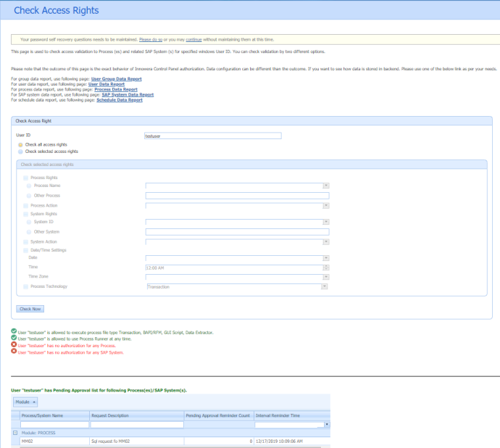Sort by Pending Approval Reminder Count header

(x=219, y=416)
